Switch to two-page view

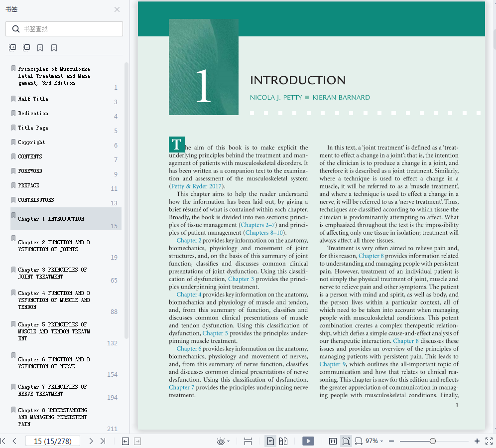(x=283, y=441)
